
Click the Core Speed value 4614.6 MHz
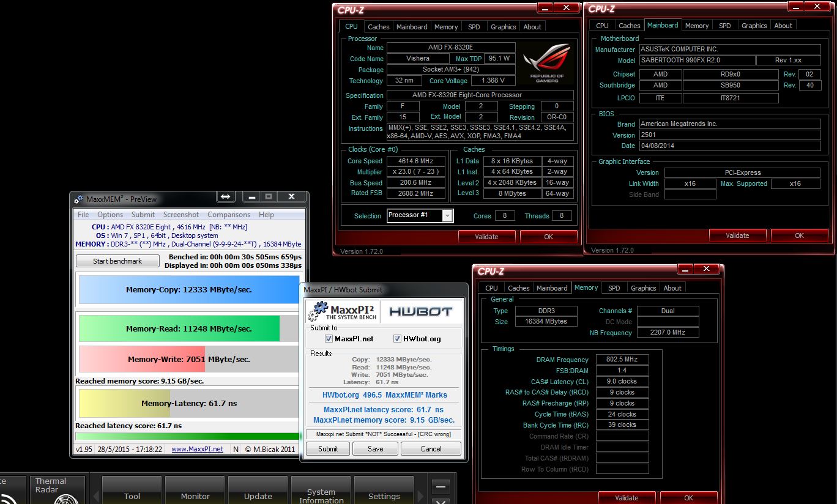point(415,161)
